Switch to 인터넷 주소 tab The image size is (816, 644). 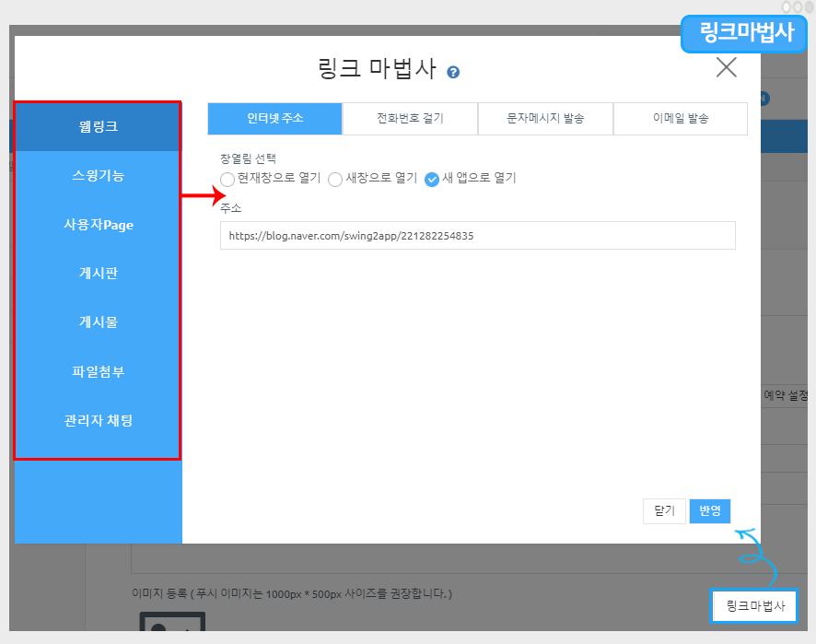274,119
